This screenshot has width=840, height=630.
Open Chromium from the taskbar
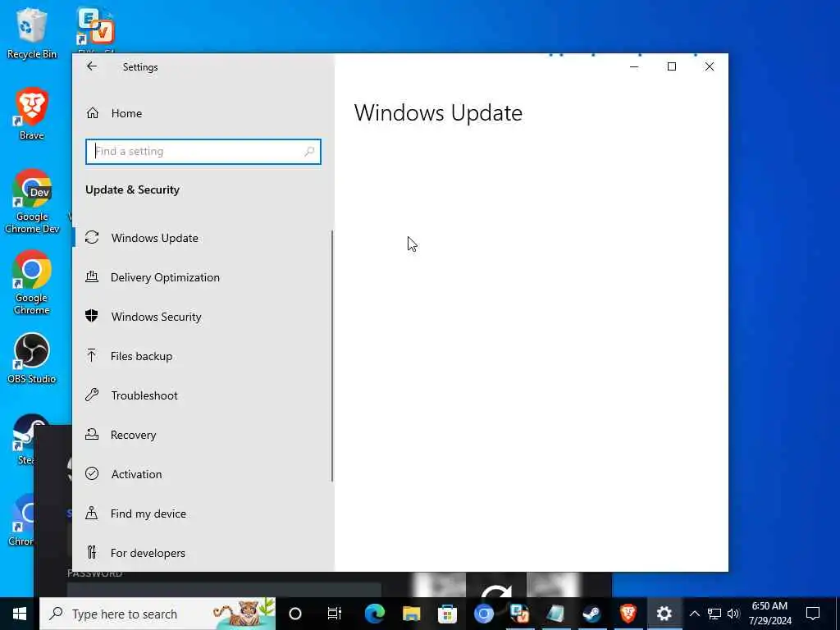coord(483,614)
